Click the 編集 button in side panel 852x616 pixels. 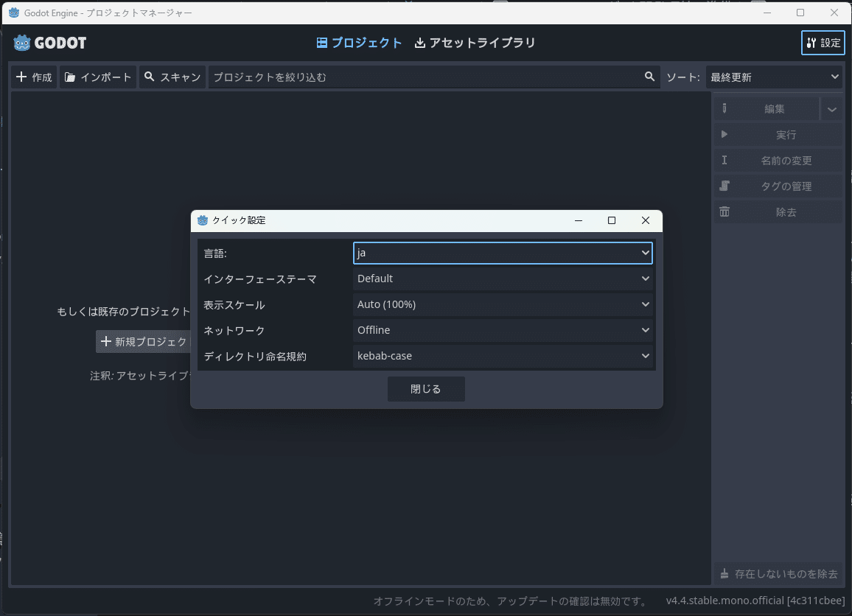[x=767, y=109]
